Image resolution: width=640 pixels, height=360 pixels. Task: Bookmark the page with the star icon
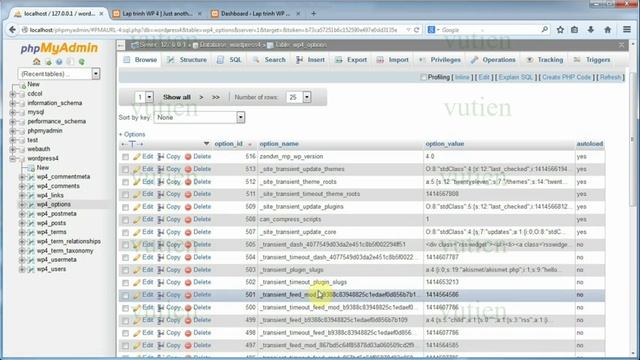[x=560, y=30]
